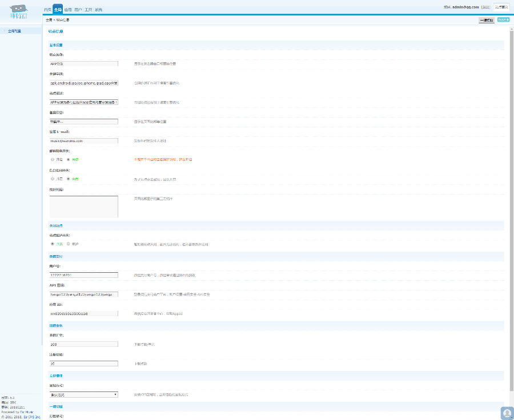Click the ICP record field below the description
The image size is (514, 420).
click(x=83, y=122)
